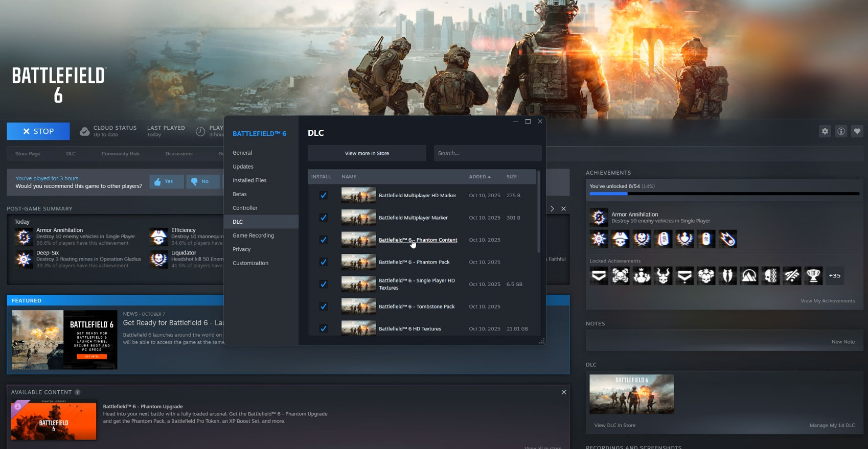Screen dimensions: 868x449
Task: Open Installed Files settings section
Action: (249, 180)
